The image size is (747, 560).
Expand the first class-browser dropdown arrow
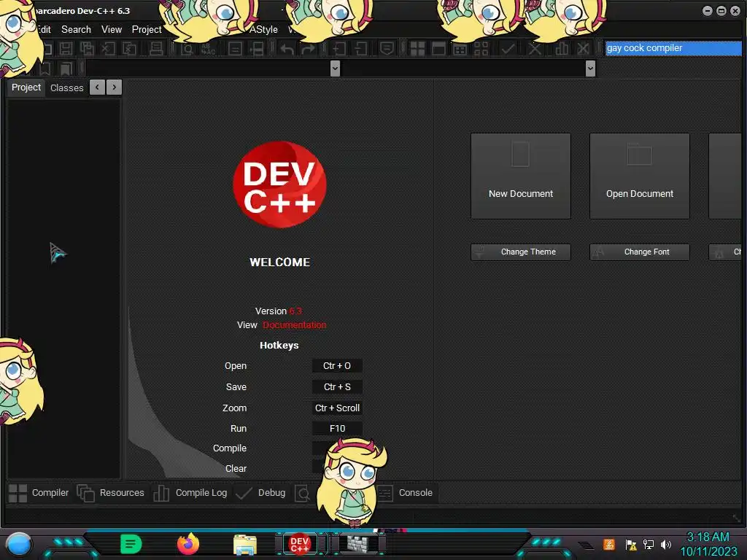tap(335, 69)
